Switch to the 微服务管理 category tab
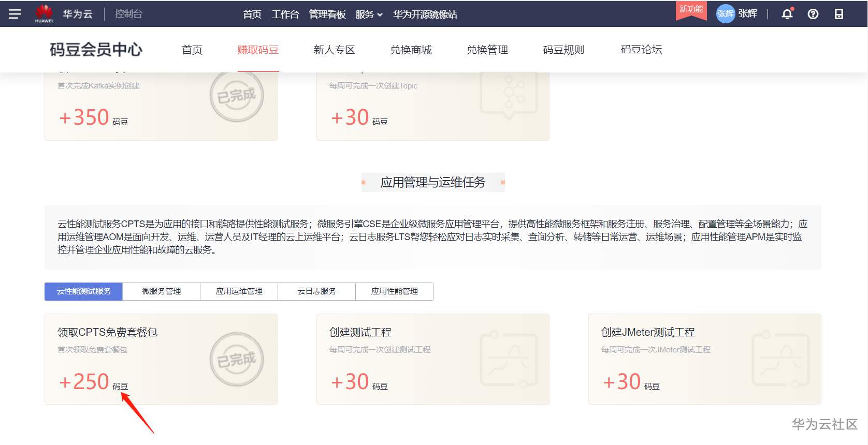Image resolution: width=868 pixels, height=445 pixels. click(162, 291)
